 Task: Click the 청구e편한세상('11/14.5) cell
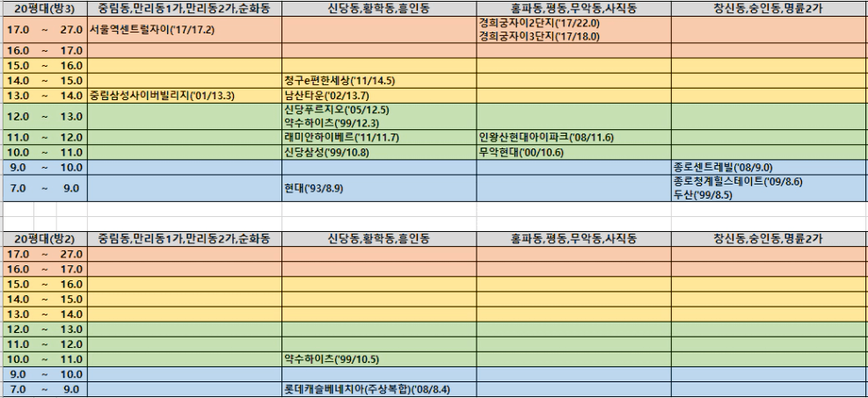pyautogui.click(x=379, y=81)
